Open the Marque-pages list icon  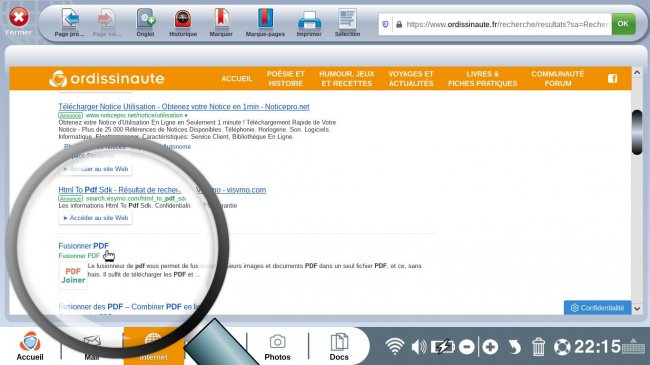click(x=265, y=19)
